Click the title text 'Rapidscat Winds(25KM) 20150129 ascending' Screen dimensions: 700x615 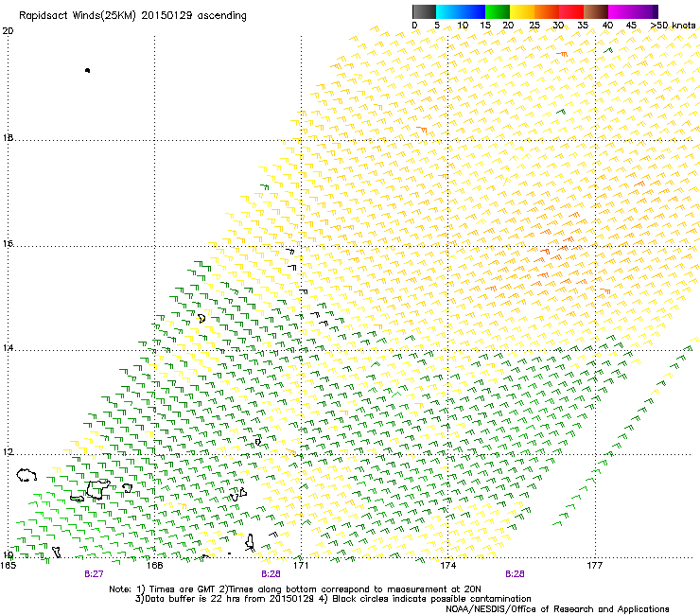132,16
